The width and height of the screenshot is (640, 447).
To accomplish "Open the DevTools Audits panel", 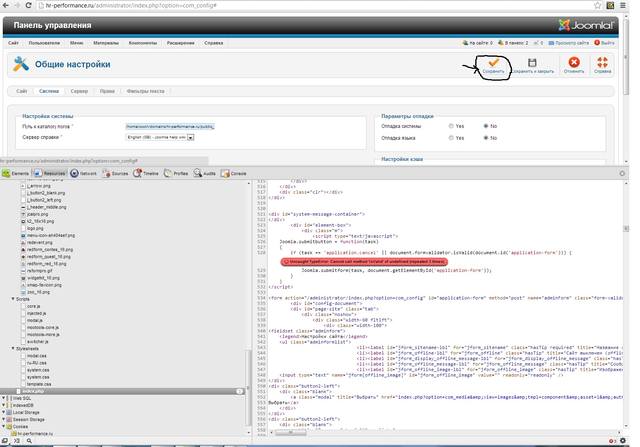I will click(x=205, y=173).
